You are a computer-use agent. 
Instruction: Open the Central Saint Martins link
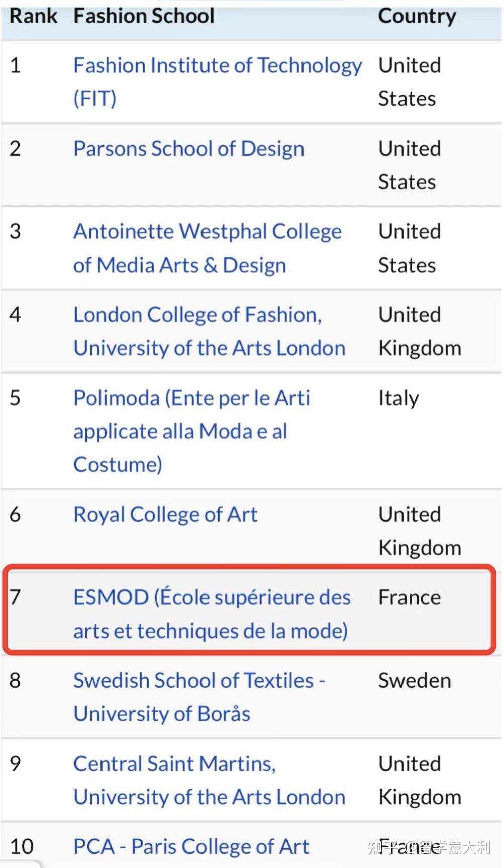pos(174,764)
